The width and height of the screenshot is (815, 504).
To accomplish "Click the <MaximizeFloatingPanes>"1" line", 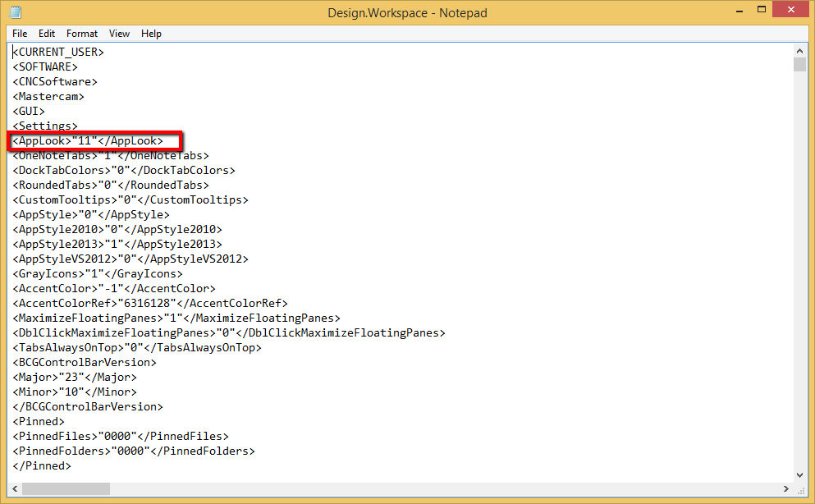I will coord(176,318).
